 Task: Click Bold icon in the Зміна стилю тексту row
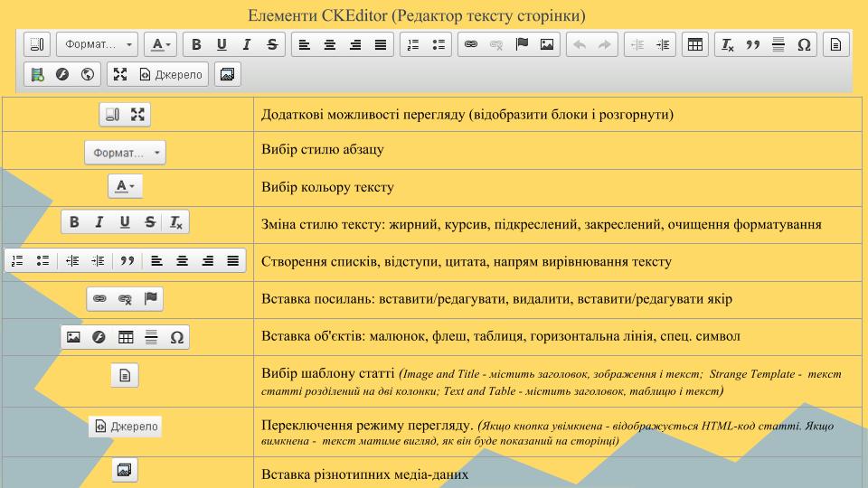[x=74, y=222]
